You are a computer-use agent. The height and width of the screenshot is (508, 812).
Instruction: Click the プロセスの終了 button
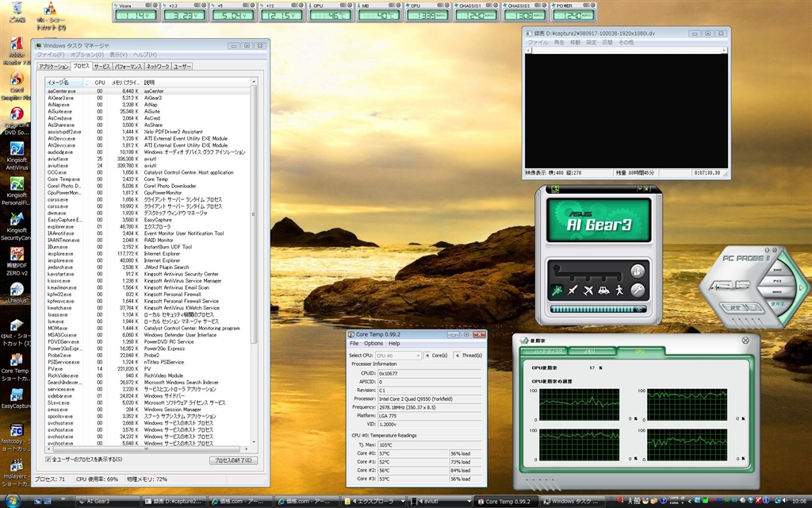[x=233, y=460]
